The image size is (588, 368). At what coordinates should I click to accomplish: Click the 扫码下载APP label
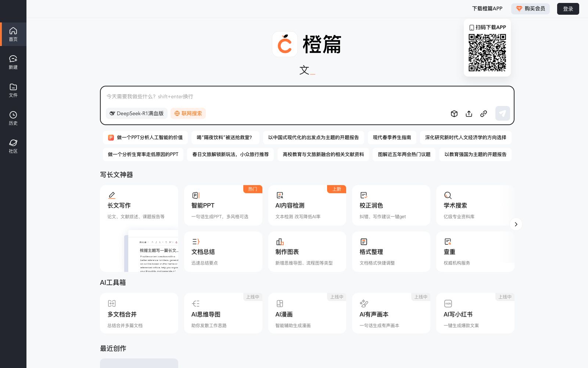tap(491, 27)
